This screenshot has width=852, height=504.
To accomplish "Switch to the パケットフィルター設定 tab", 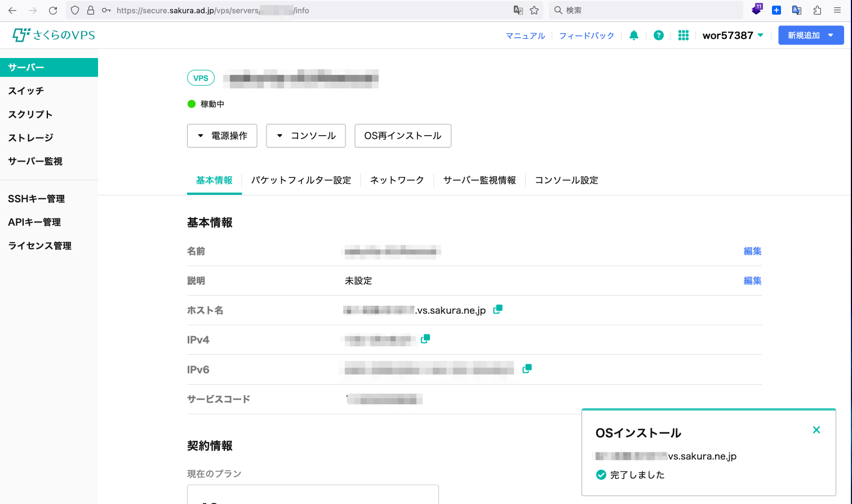I will (x=301, y=180).
